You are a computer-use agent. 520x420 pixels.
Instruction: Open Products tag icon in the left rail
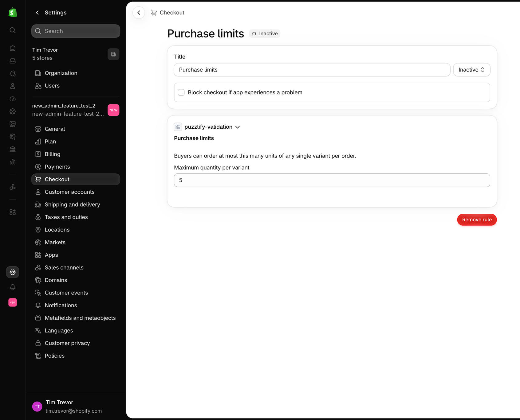pos(13,73)
